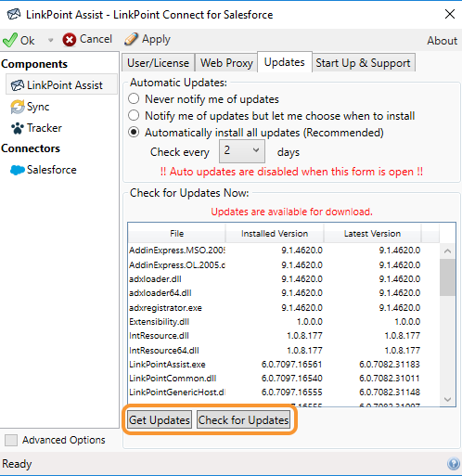Select the Salesforce cloud connector icon
Viewport: 462px width, 476px height.
click(18, 170)
